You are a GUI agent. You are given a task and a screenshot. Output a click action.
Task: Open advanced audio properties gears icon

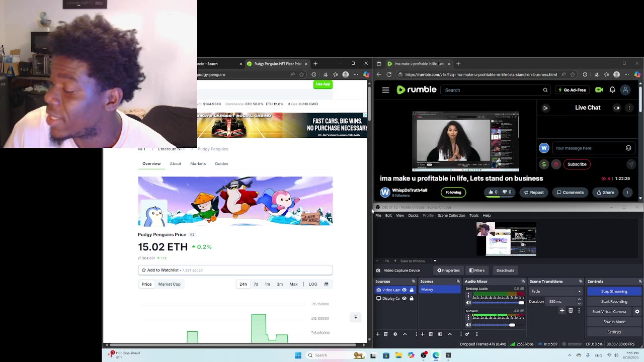click(x=467, y=334)
